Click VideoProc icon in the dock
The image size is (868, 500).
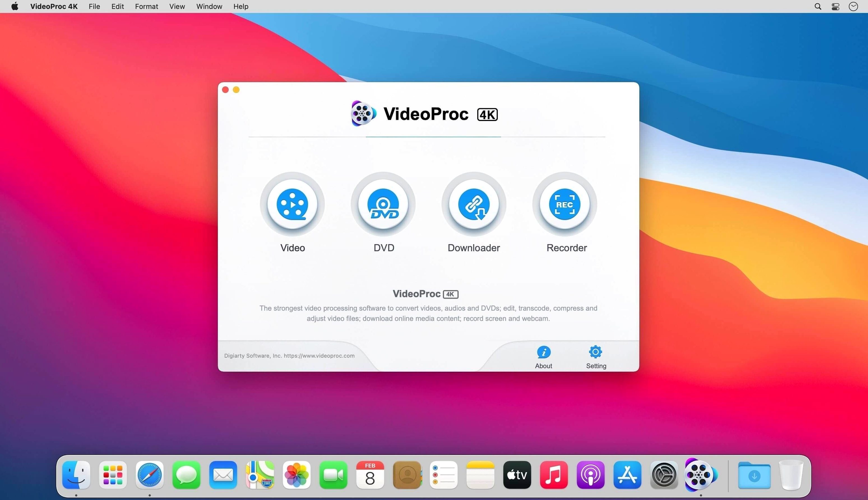pos(701,475)
